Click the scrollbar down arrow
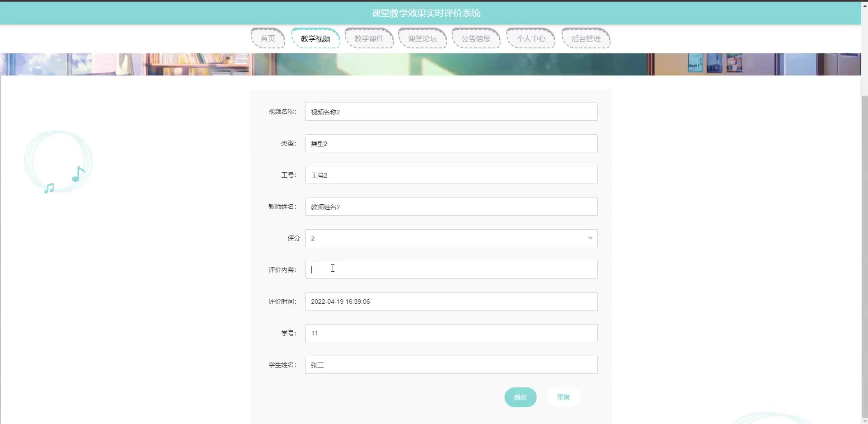 tap(864, 420)
